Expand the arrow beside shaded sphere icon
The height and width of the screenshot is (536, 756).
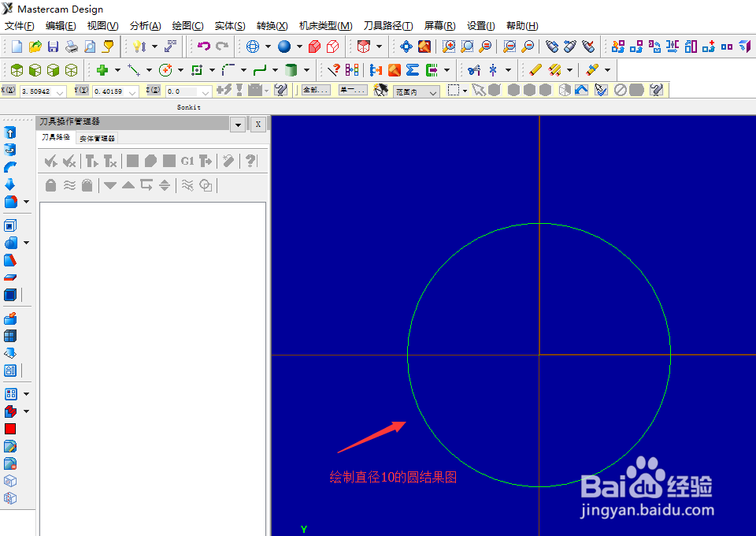(x=299, y=47)
